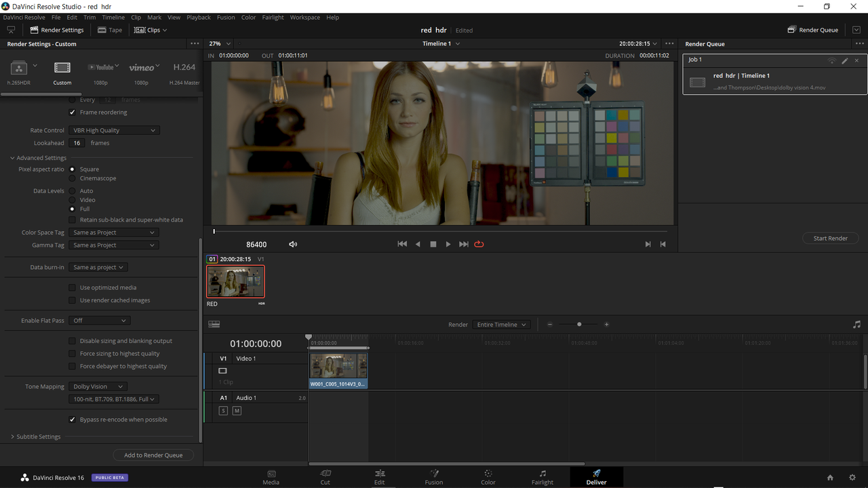Click the viewer volume speaker icon

pos(293,244)
